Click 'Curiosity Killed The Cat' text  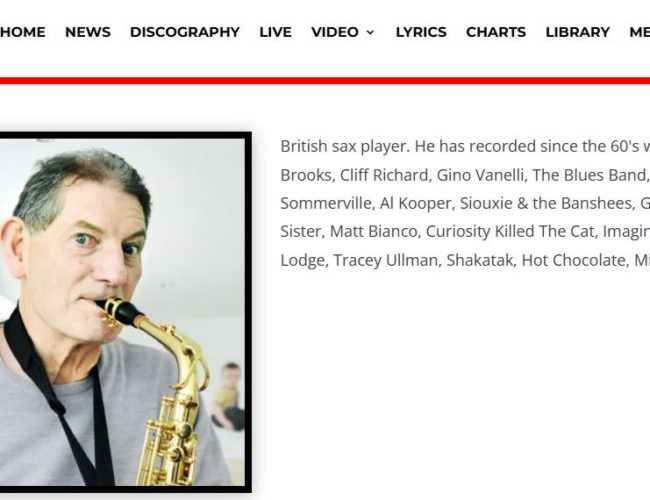[510, 231]
